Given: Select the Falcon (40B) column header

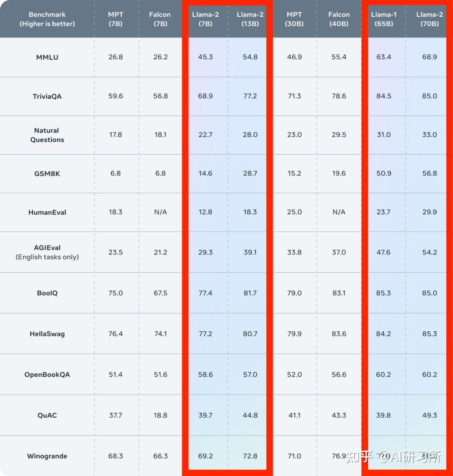Looking at the screenshot, I should pos(339,19).
